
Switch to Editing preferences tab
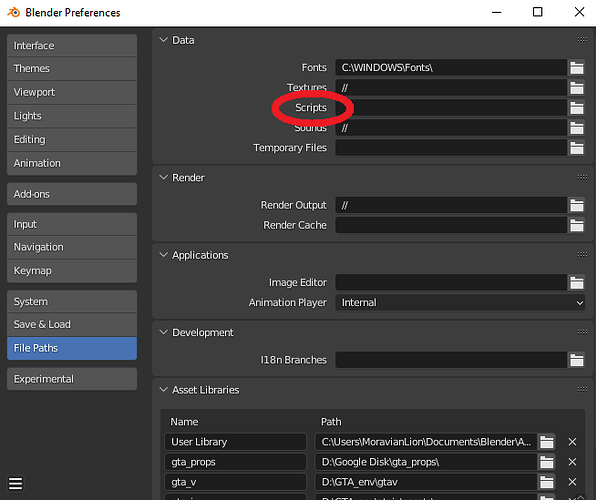72,140
